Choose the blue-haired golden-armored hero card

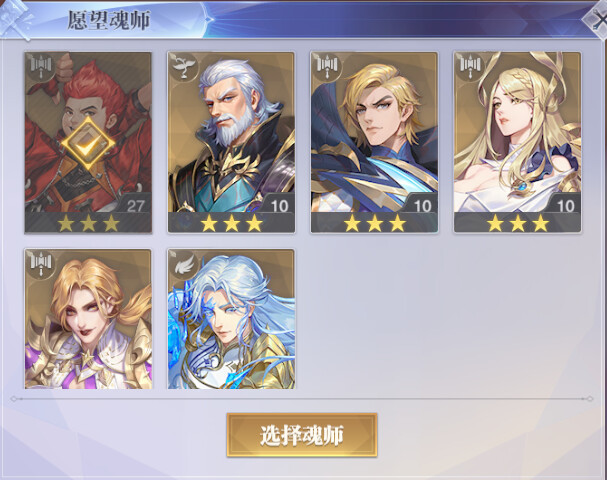coord(231,319)
